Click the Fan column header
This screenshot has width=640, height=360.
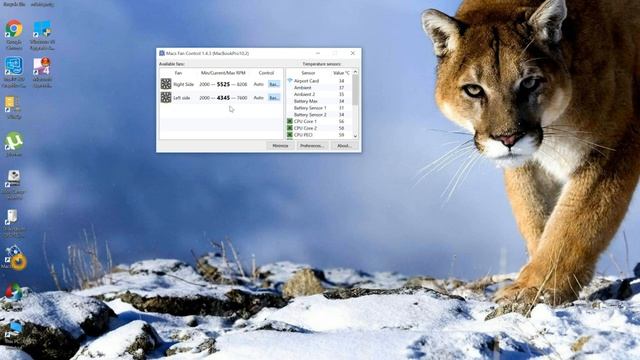(x=178, y=73)
